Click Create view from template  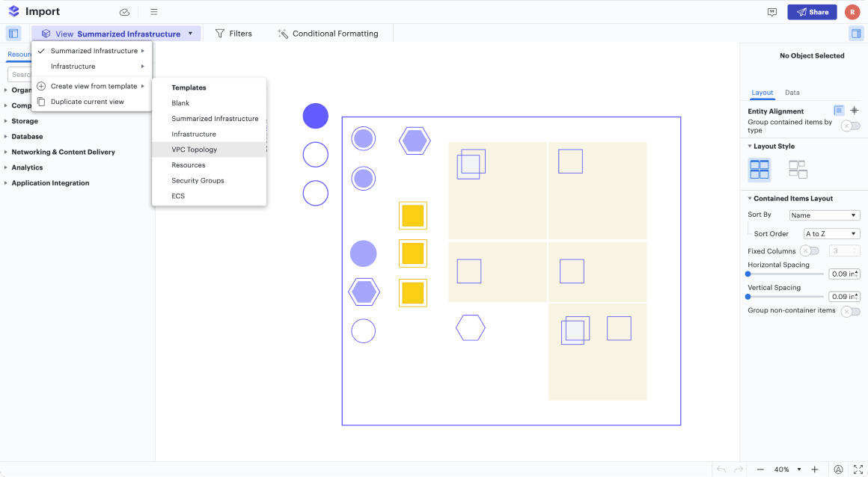[91, 86]
